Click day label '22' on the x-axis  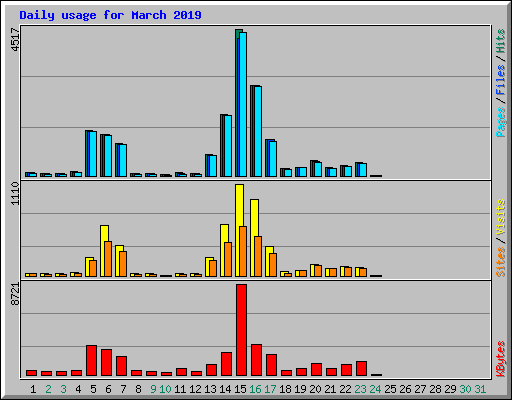tap(345, 389)
